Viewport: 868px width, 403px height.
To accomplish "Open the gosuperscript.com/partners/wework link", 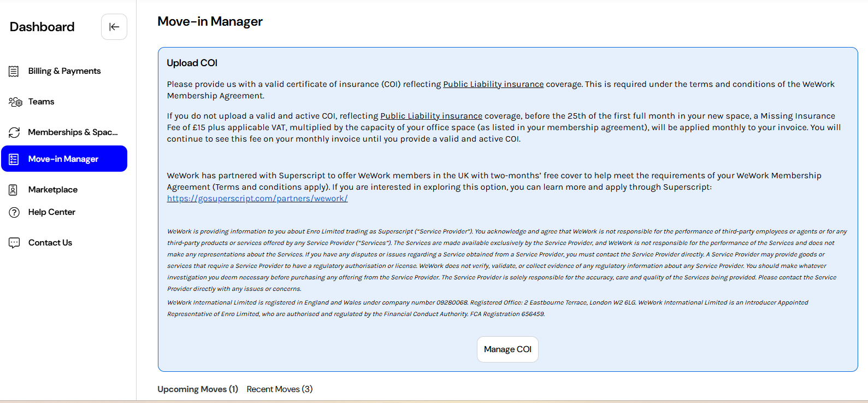I will tap(257, 198).
